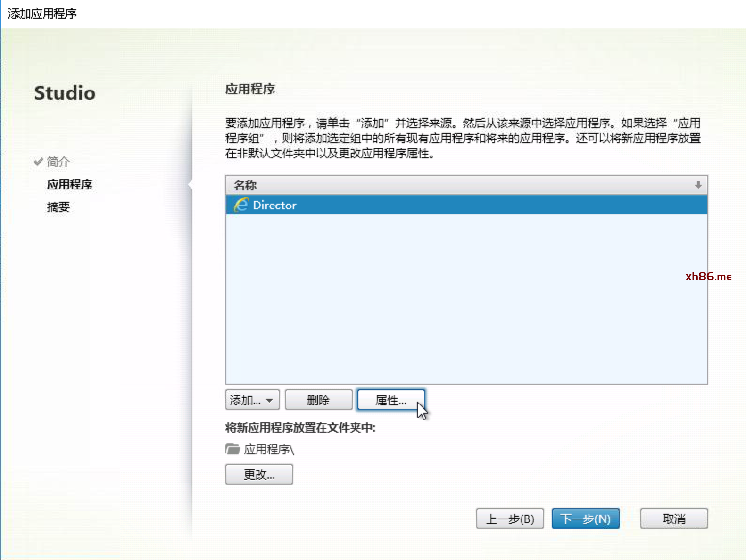The image size is (746, 560).
Task: Proceed with the 下一步(N) button
Action: pyautogui.click(x=585, y=519)
